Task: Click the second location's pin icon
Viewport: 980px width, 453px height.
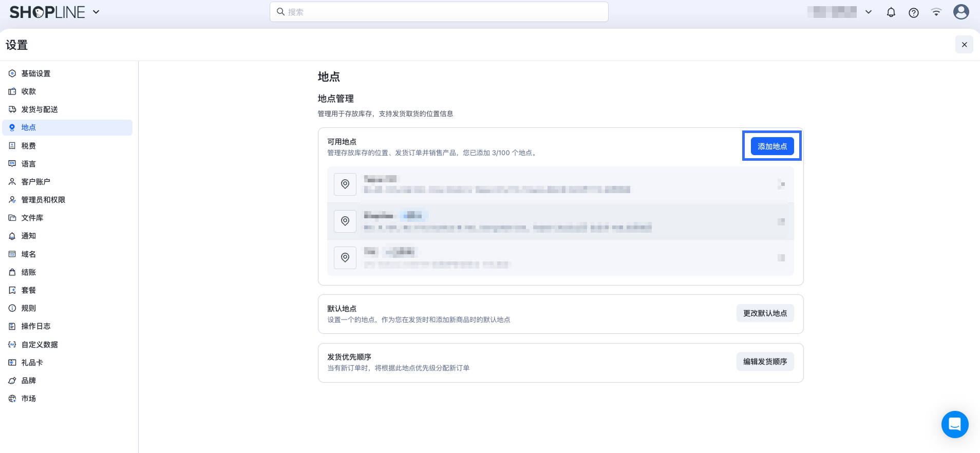Action: pos(345,221)
